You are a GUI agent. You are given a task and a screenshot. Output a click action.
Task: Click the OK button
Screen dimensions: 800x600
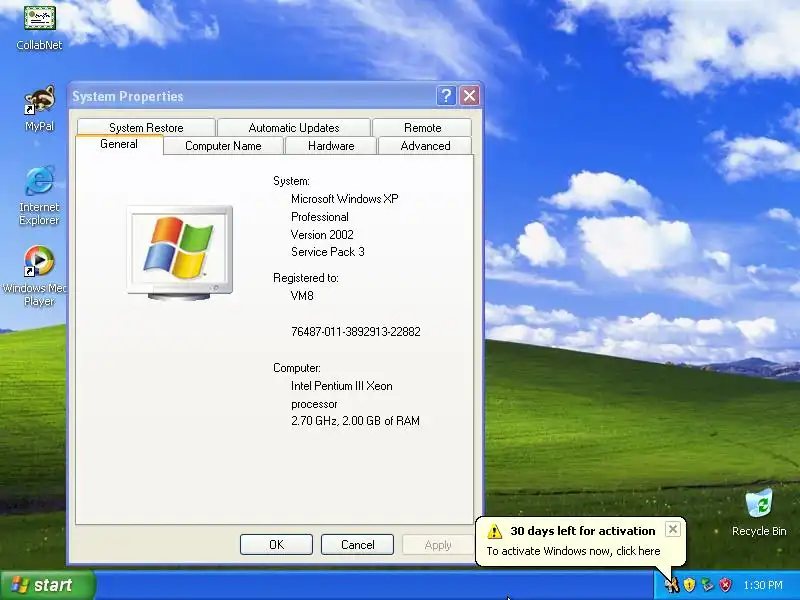coord(276,545)
